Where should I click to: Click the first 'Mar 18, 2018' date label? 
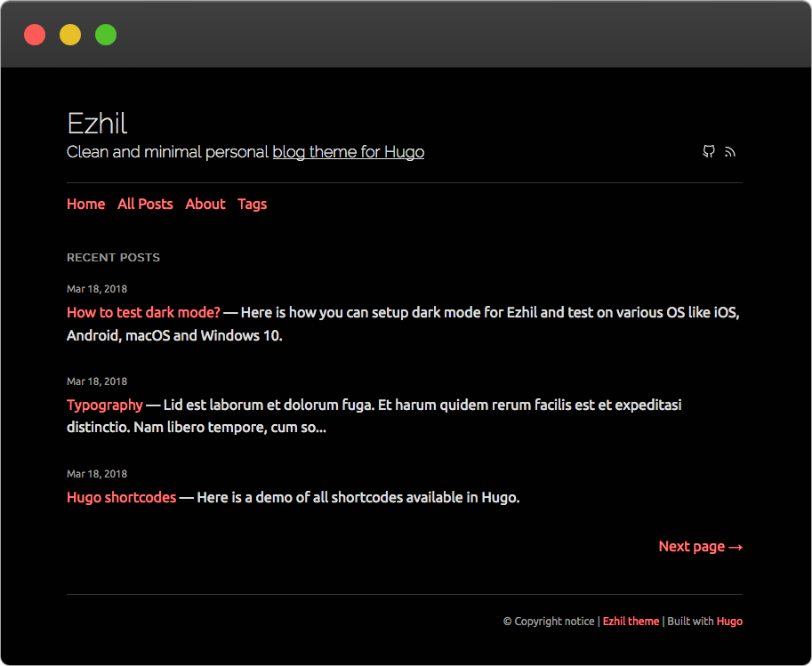click(x=96, y=288)
